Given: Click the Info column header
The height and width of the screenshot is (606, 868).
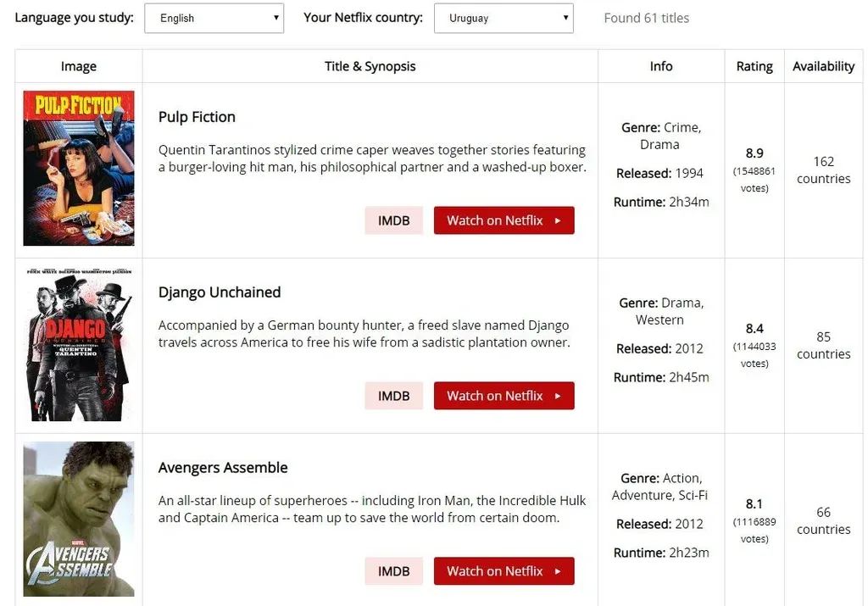Looking at the screenshot, I should (x=661, y=66).
